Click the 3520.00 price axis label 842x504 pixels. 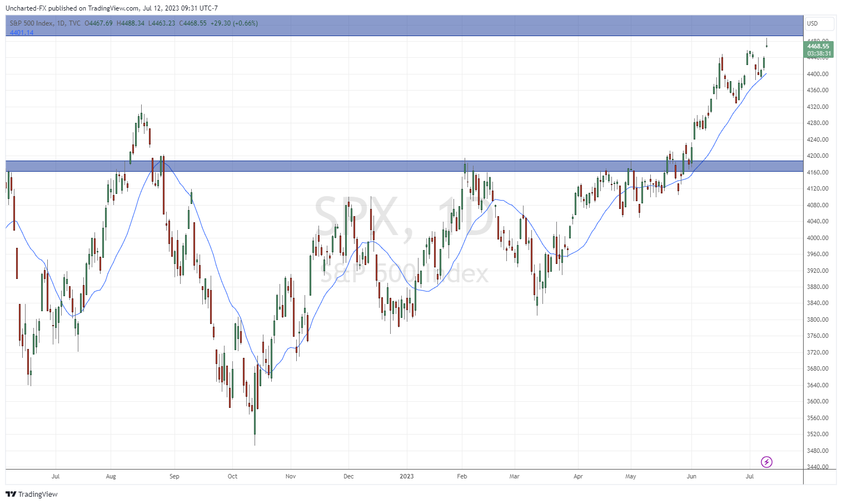(818, 434)
